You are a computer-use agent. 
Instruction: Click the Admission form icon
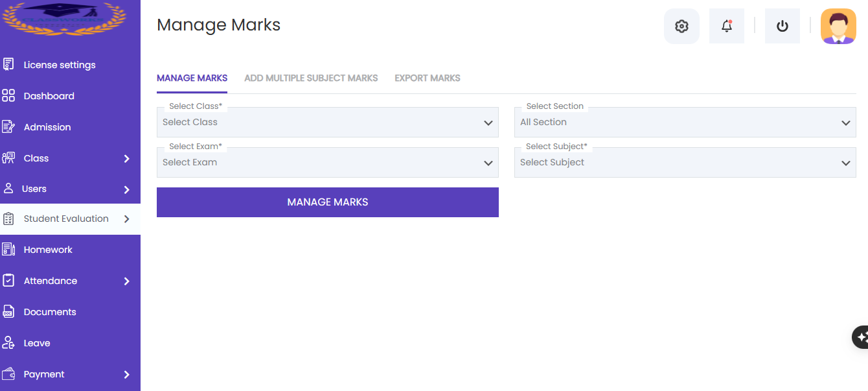pos(8,127)
